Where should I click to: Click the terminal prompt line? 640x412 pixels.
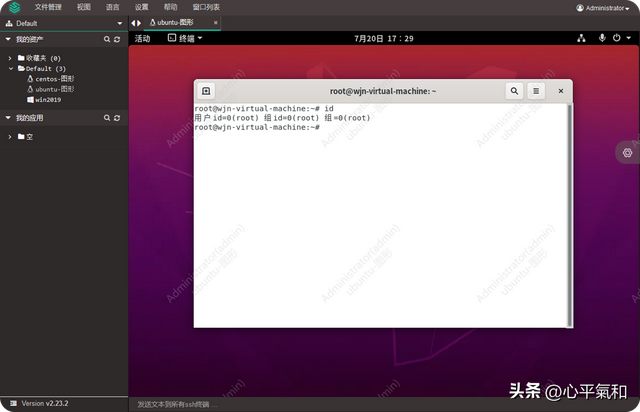(257, 127)
